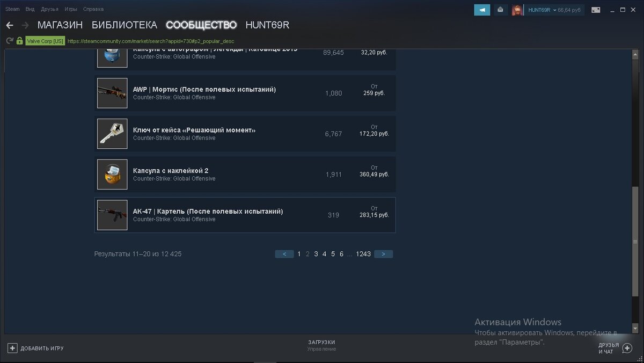Open friends and chat plus icon
Viewport: 644px width, 363px height.
(x=627, y=348)
